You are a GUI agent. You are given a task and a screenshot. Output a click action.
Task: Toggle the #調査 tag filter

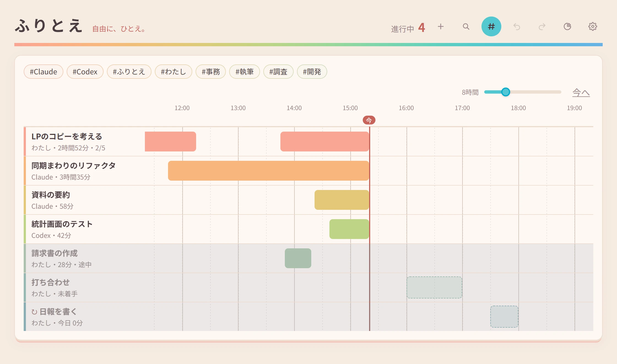click(x=278, y=72)
